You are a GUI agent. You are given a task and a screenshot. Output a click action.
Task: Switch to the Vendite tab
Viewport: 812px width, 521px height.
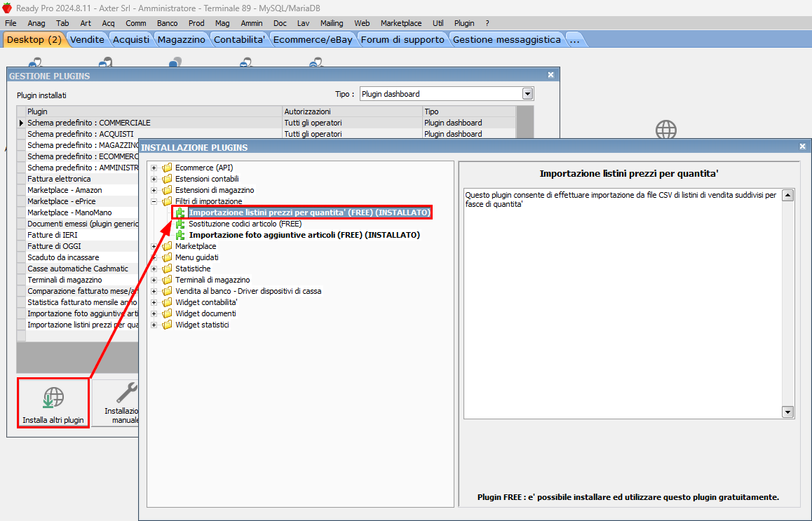click(87, 40)
